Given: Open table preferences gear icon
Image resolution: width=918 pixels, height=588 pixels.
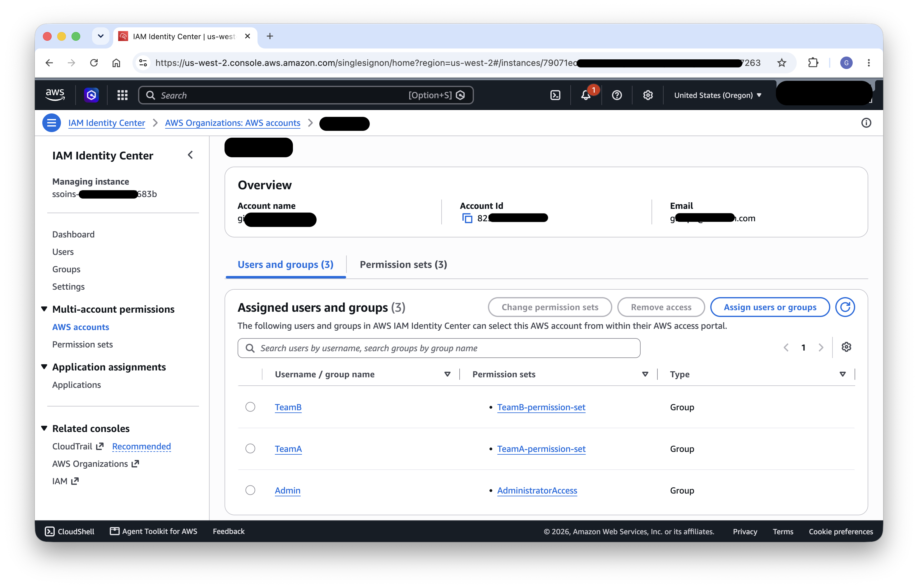Looking at the screenshot, I should click(x=846, y=347).
